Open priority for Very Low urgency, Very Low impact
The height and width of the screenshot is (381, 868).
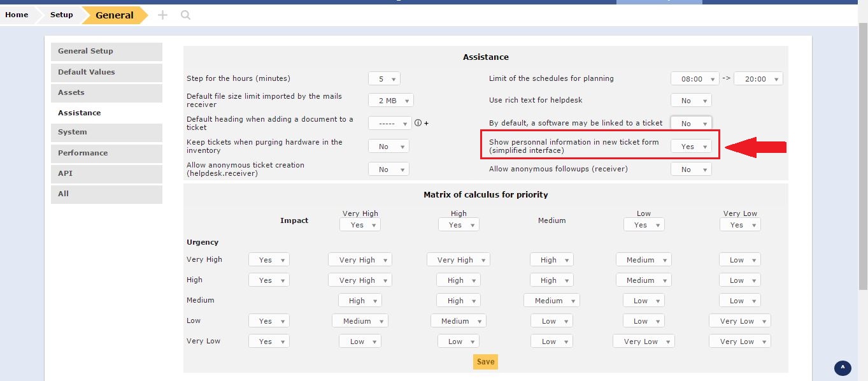tap(740, 341)
